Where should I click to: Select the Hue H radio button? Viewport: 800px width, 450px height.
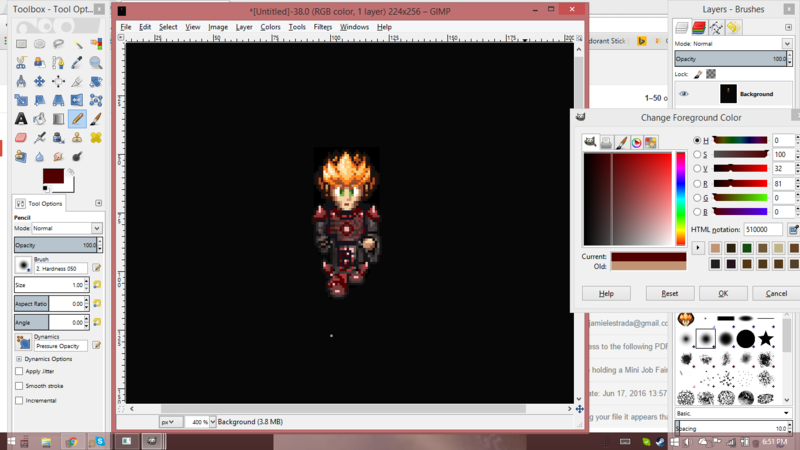pos(697,140)
